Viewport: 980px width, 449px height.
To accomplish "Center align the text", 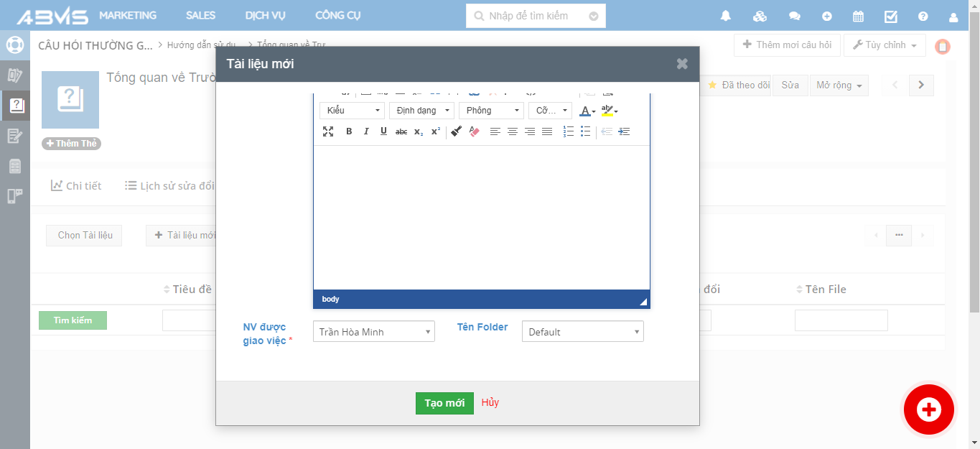I will (513, 131).
